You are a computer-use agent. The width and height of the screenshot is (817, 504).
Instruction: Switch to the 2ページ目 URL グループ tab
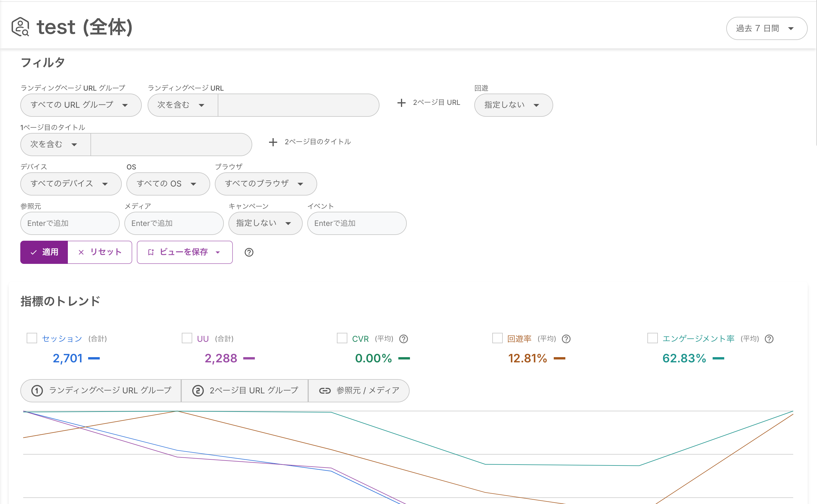tap(244, 390)
